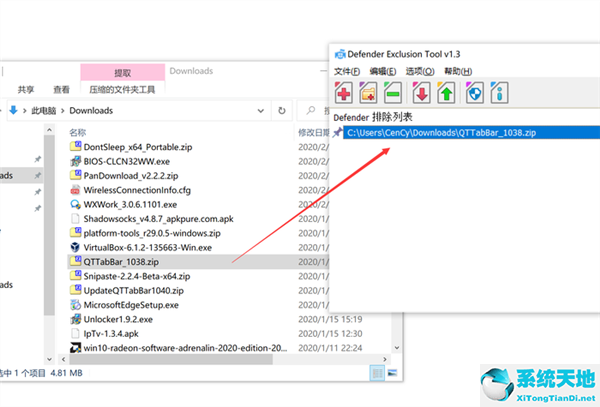600x407 pixels.
Task: Click the VirtualBox installer icon
Action: click(x=75, y=247)
